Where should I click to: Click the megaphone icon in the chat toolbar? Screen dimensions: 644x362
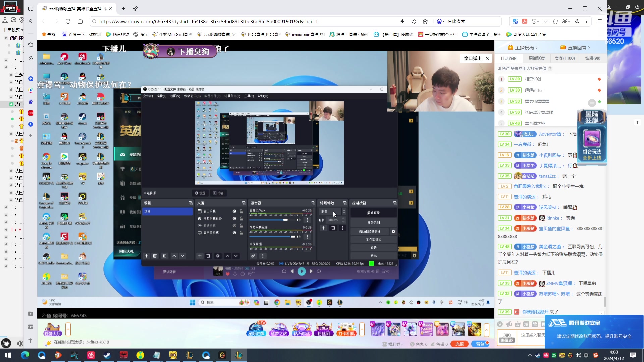pyautogui.click(x=509, y=324)
